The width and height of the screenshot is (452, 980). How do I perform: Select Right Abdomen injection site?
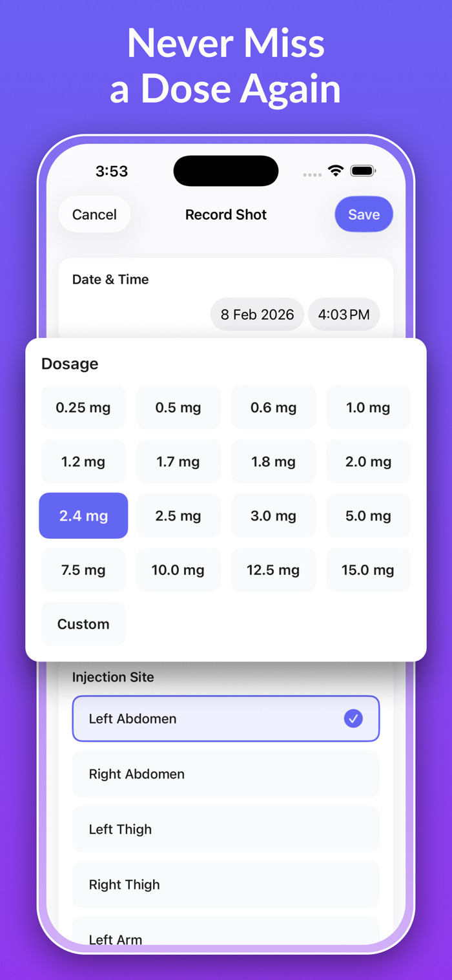[225, 774]
